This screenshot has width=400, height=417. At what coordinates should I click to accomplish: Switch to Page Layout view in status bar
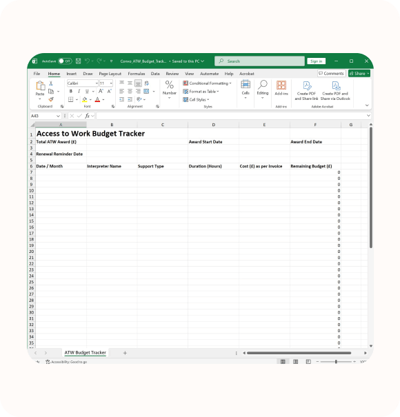[x=295, y=362]
